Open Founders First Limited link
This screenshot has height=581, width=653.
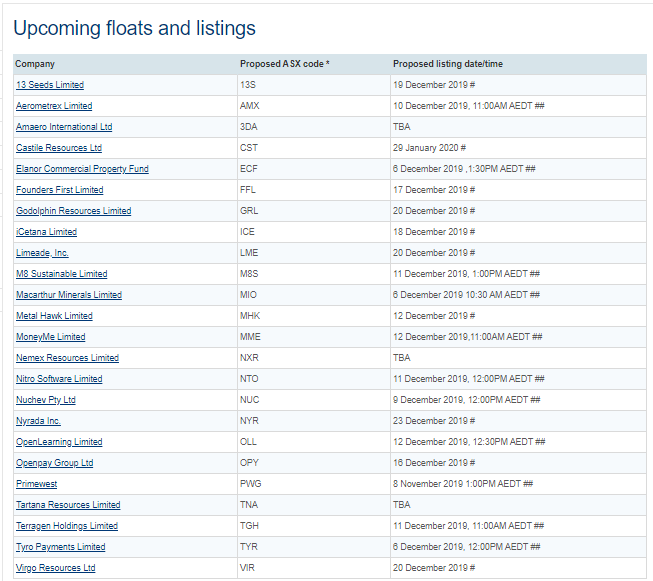click(x=60, y=190)
